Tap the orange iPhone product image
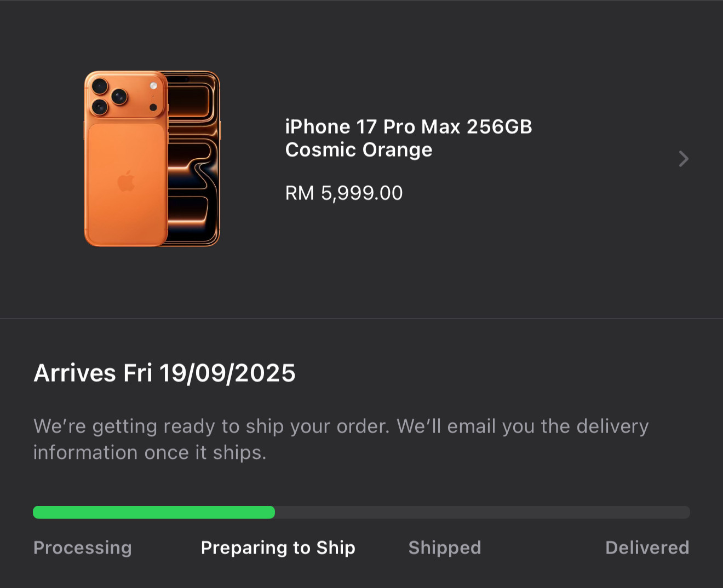This screenshot has width=723, height=588. click(152, 159)
